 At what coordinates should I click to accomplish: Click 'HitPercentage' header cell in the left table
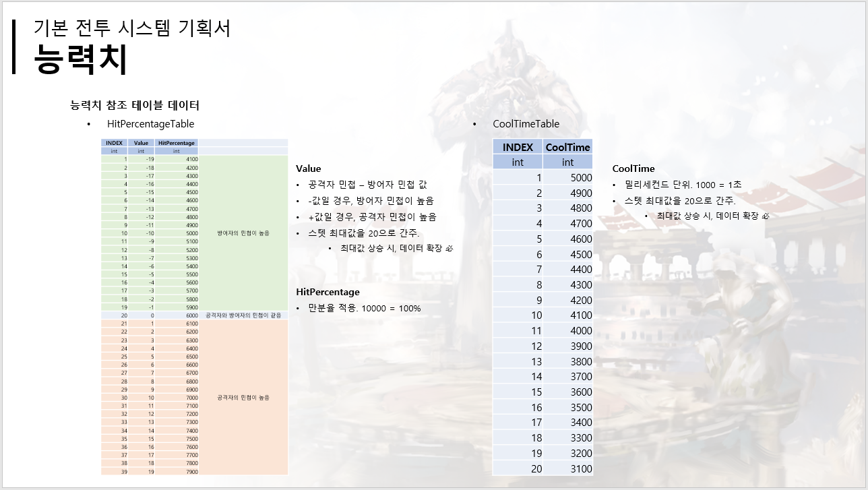(177, 143)
